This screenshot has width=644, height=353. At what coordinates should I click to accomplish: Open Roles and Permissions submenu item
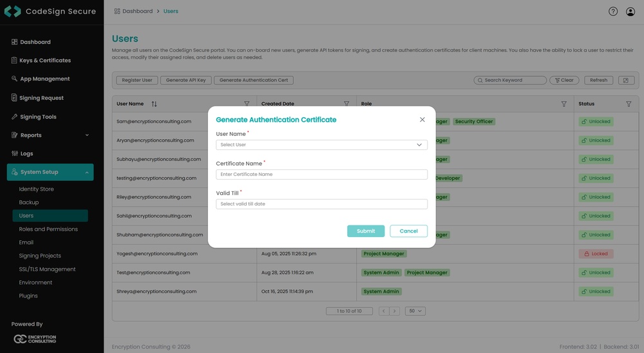tap(48, 229)
